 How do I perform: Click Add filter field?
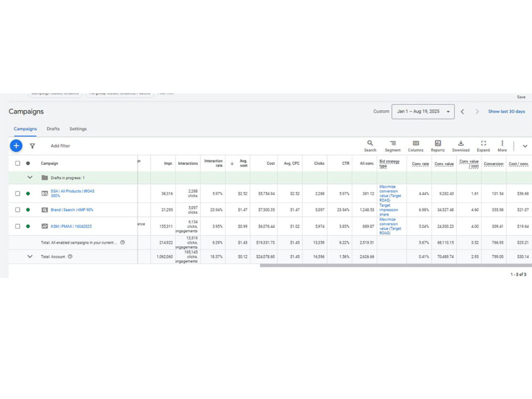61,146
